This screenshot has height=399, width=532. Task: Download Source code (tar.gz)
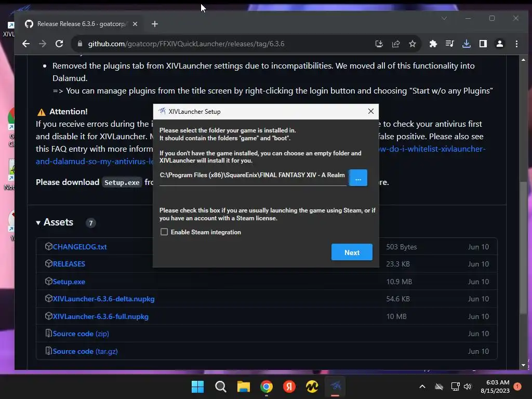pyautogui.click(x=85, y=352)
